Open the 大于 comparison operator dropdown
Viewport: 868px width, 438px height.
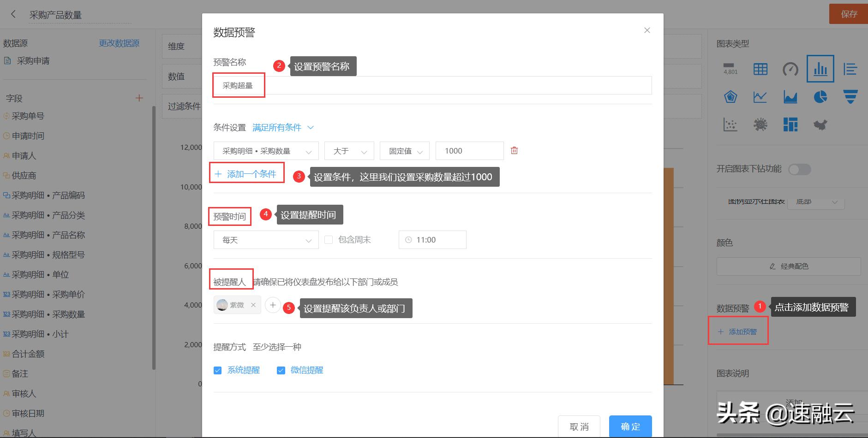point(349,150)
